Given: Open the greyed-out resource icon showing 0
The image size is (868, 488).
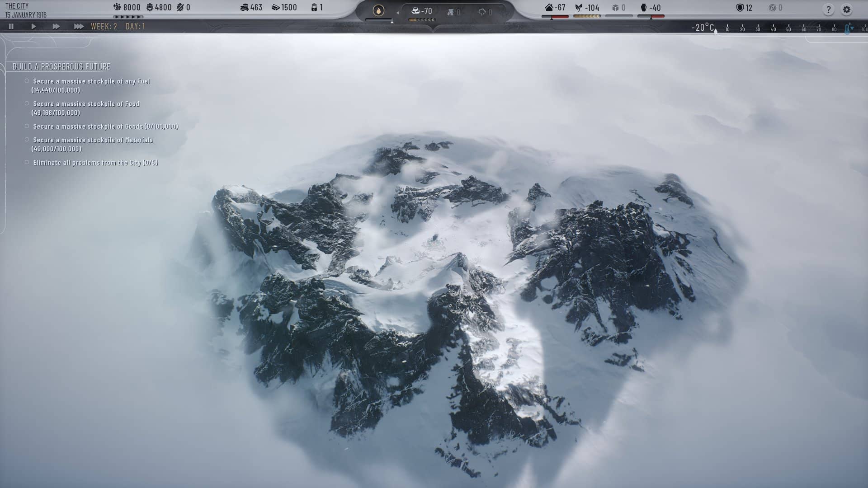Looking at the screenshot, I should pos(775,7).
